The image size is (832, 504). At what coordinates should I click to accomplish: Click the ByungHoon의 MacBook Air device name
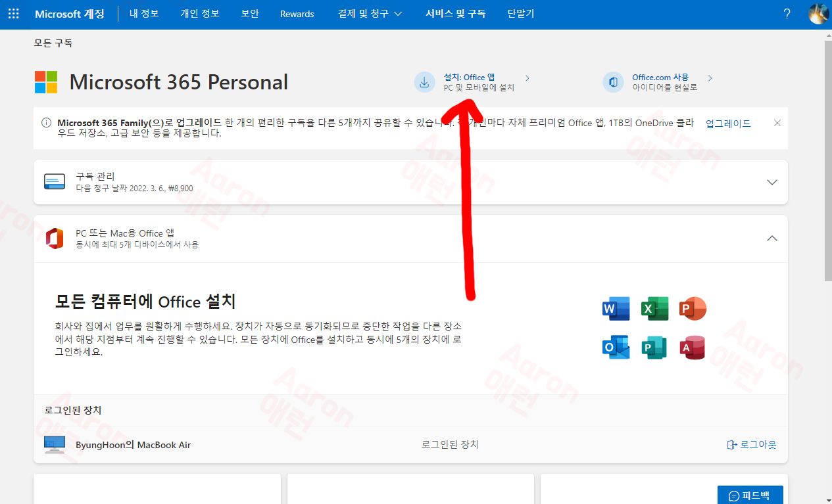point(133,445)
